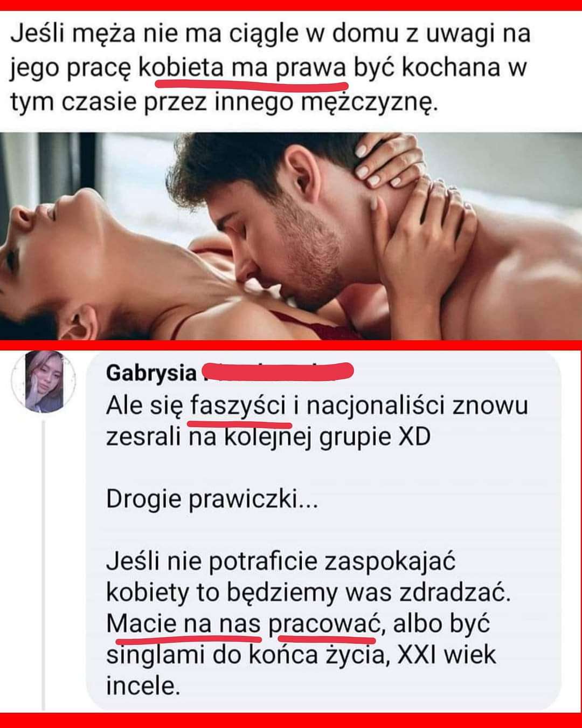The height and width of the screenshot is (728, 582).
Task: Click the word "incele." ending the comment
Action: point(142,686)
